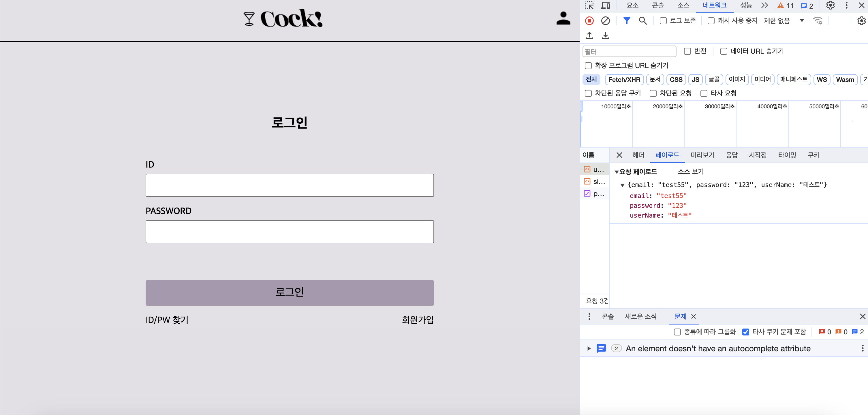Toggle the network filter funnel icon
The image size is (868, 415).
coord(626,21)
